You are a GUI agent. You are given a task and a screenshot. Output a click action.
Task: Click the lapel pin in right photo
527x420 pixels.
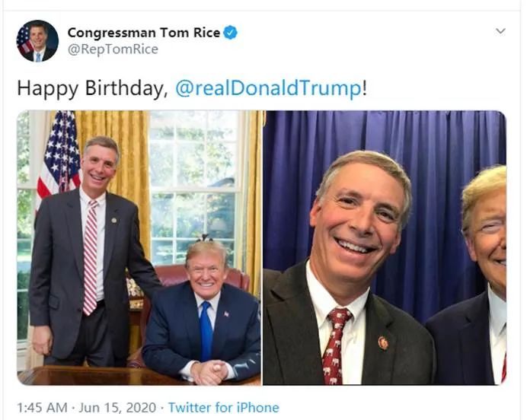pyautogui.click(x=382, y=342)
